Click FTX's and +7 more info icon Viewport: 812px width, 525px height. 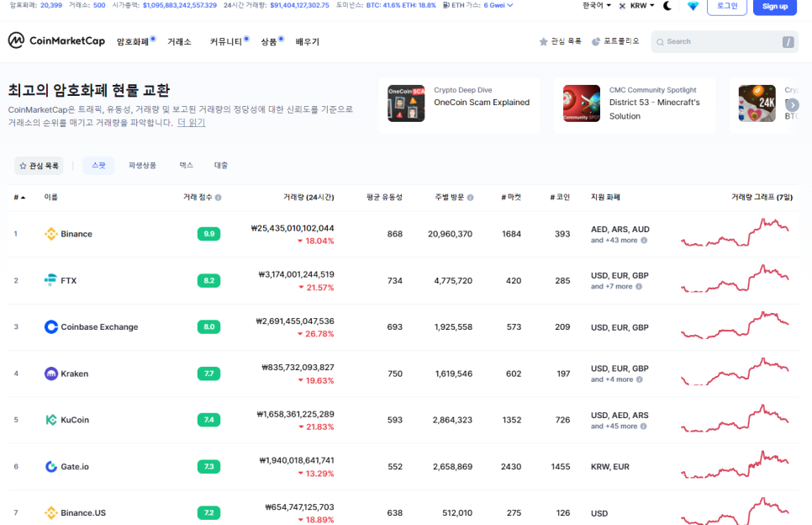pos(639,286)
